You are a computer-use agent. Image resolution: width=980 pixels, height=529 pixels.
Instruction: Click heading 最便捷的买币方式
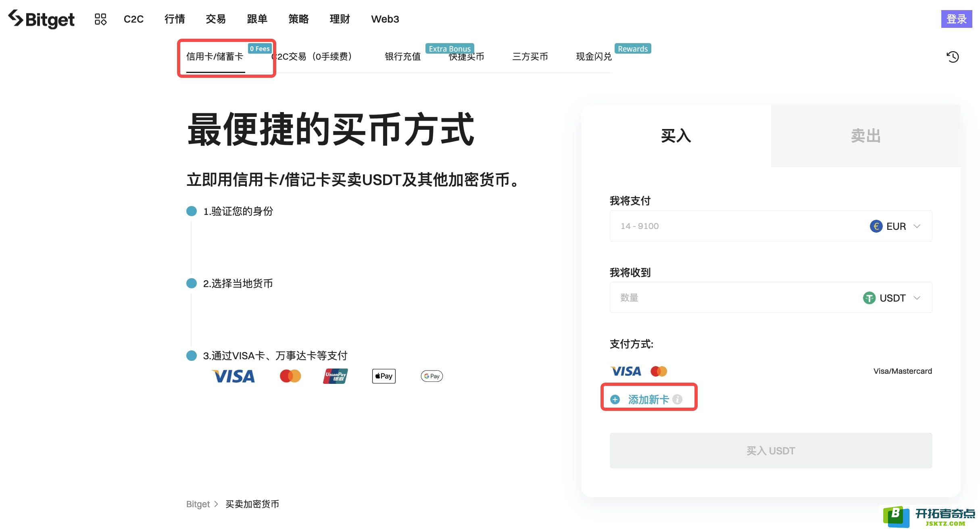331,129
